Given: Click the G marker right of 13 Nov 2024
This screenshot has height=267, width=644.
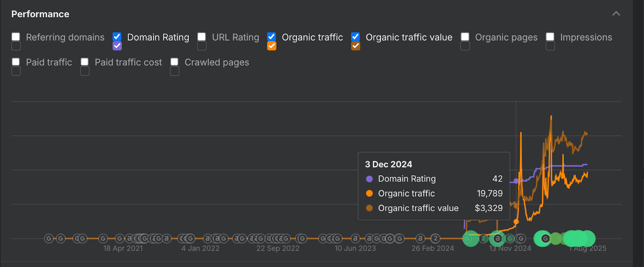Looking at the screenshot, I should (520, 239).
